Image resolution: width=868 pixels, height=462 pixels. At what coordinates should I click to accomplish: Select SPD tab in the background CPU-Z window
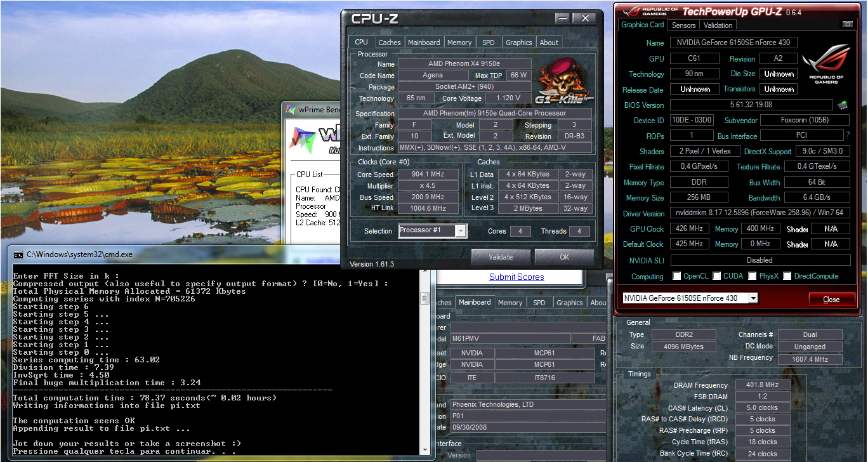click(x=539, y=303)
